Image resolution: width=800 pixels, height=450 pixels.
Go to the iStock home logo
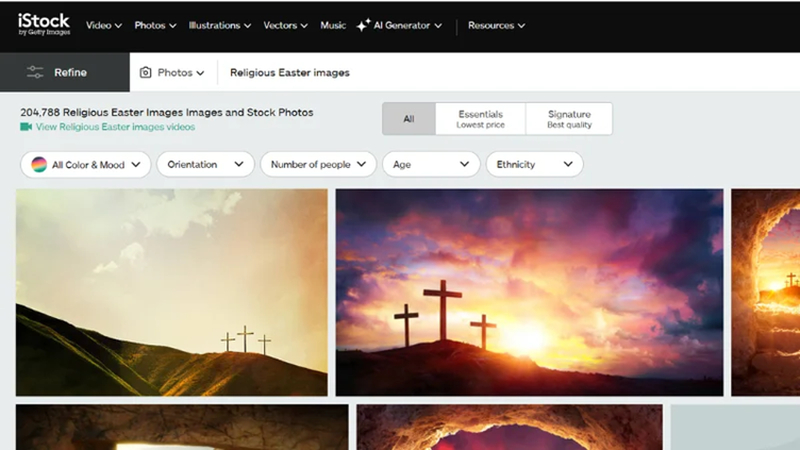click(44, 24)
